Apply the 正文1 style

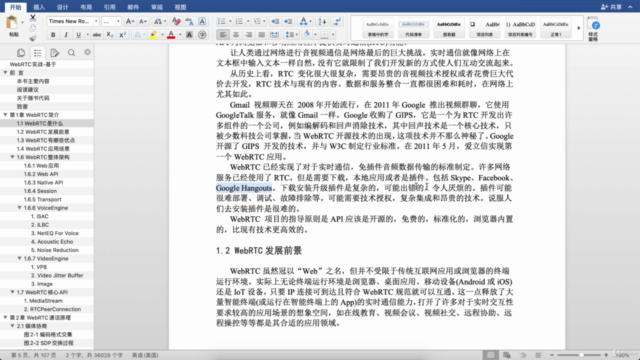pyautogui.click(x=556, y=28)
